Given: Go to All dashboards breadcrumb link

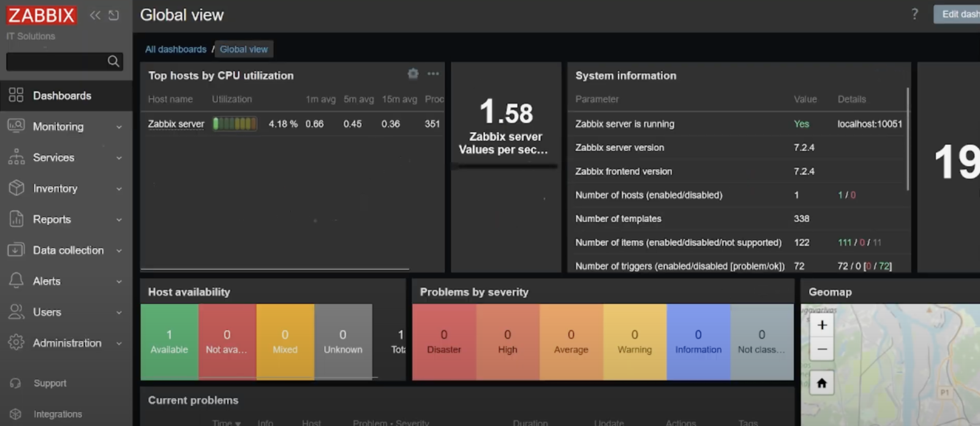Looking at the screenshot, I should pyautogui.click(x=176, y=49).
